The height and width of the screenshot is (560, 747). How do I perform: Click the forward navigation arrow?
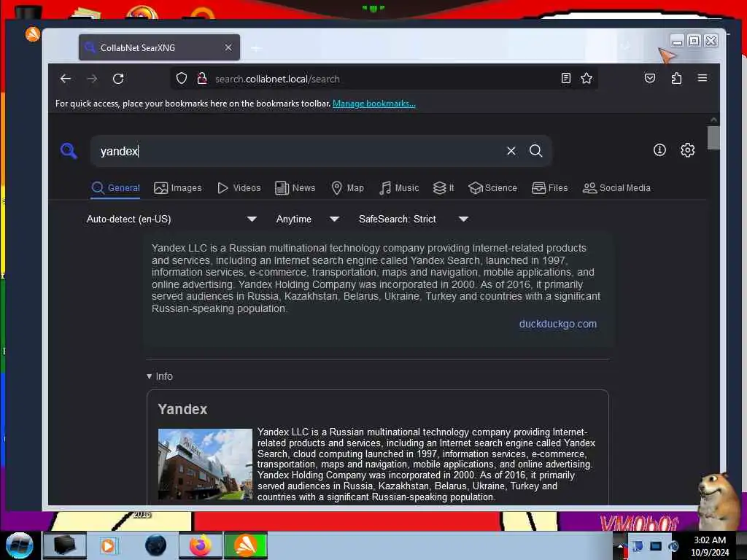tap(92, 79)
